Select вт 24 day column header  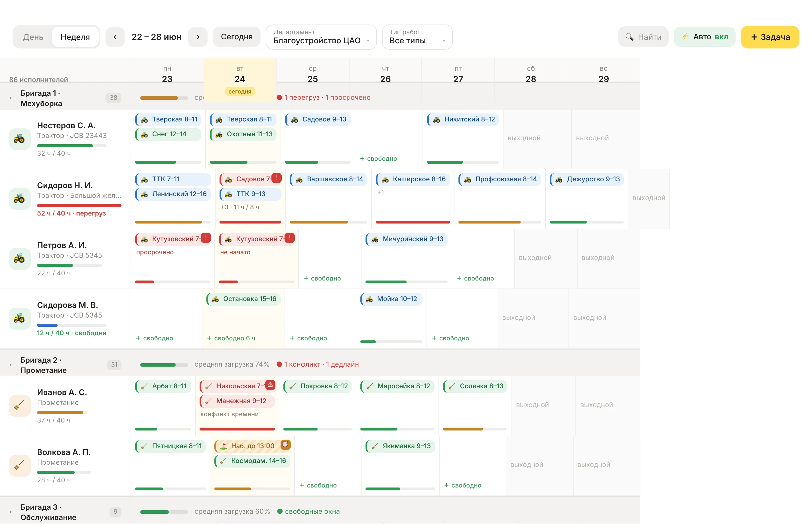(240, 80)
